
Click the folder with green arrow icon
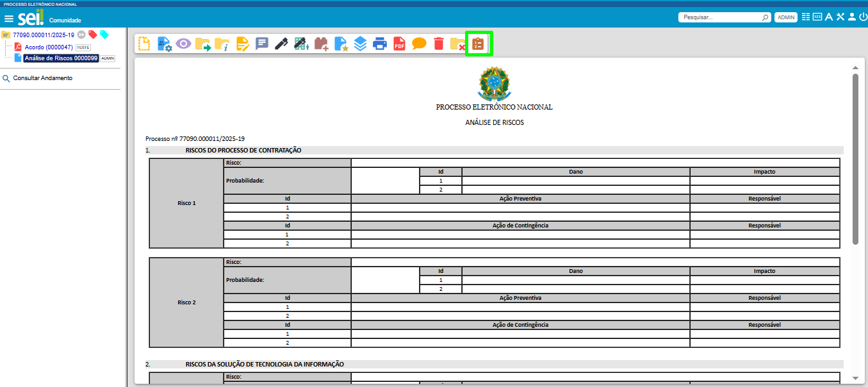coord(203,44)
